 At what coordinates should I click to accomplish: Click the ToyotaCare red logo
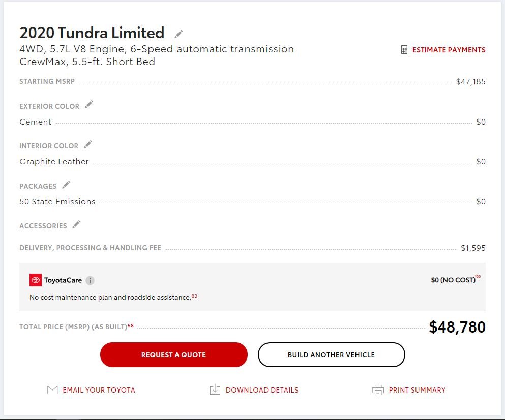tap(36, 280)
